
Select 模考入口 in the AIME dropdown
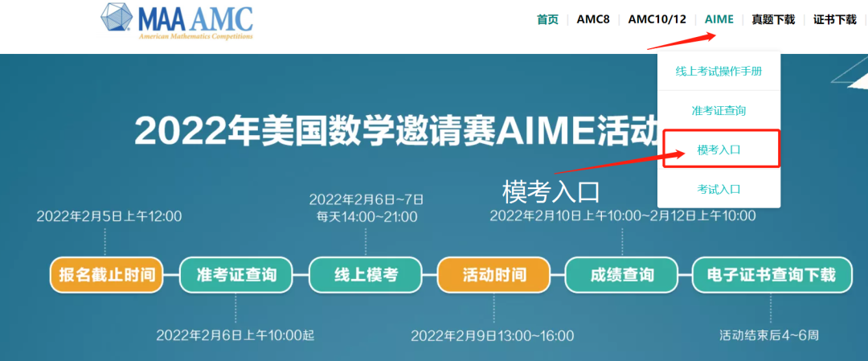(721, 149)
